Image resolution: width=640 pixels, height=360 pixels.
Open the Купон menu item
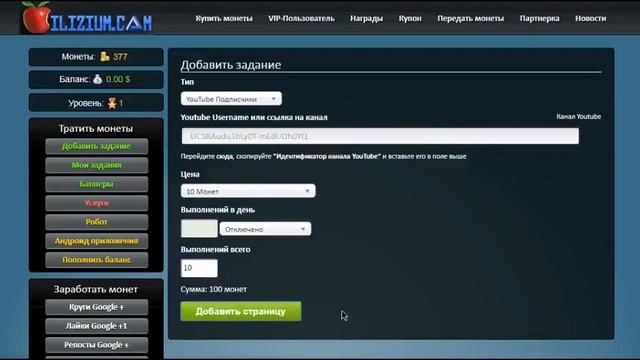(410, 18)
